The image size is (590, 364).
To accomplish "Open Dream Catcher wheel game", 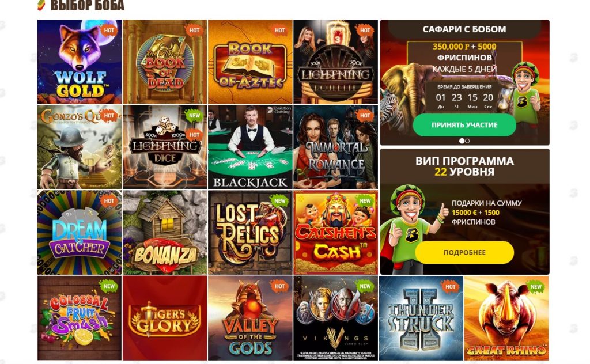I will coord(80,232).
